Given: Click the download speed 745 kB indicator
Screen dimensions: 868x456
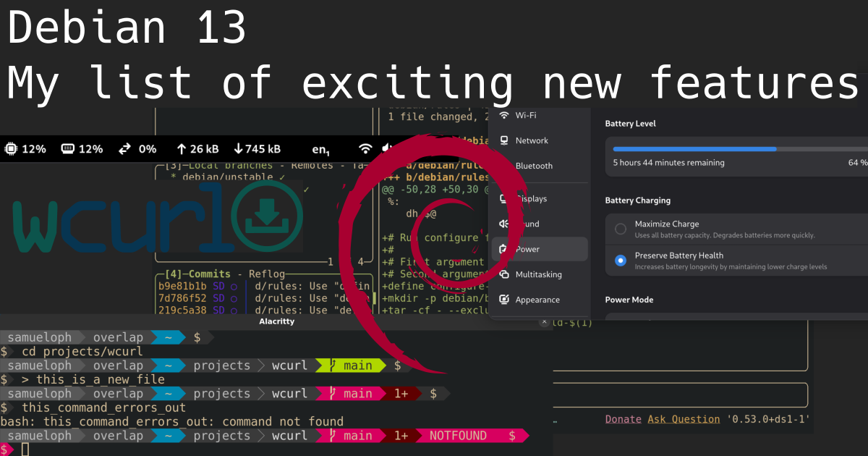Looking at the screenshot, I should tap(258, 149).
